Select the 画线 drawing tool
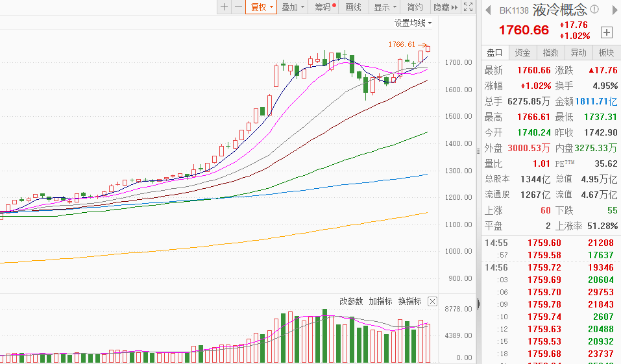The height and width of the screenshot is (364, 621). (353, 7)
